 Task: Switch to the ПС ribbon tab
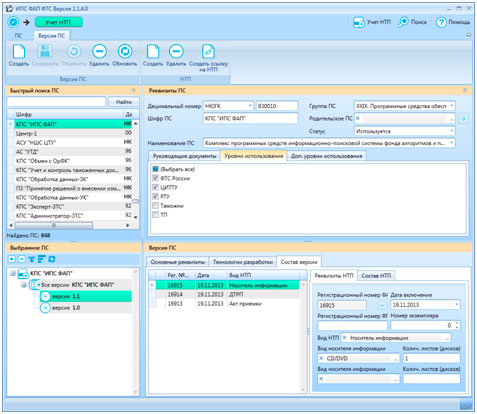click(18, 35)
